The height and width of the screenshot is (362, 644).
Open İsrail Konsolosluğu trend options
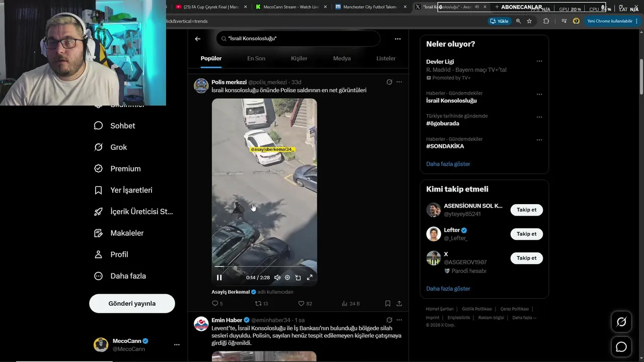(x=539, y=94)
